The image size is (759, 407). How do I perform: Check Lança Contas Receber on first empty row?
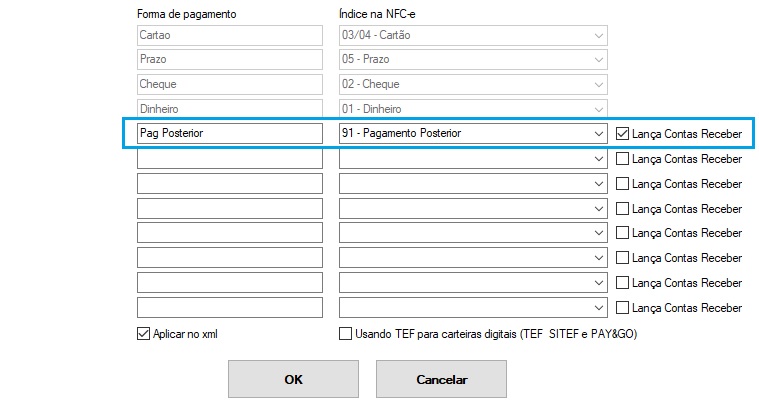pos(623,158)
